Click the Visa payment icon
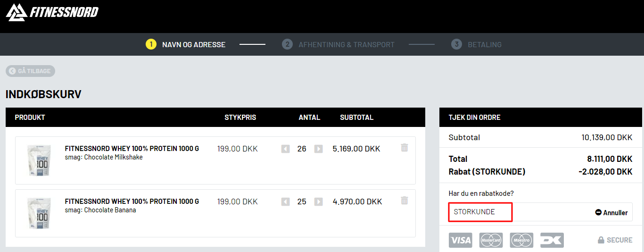The height and width of the screenshot is (252, 644). tap(460, 240)
